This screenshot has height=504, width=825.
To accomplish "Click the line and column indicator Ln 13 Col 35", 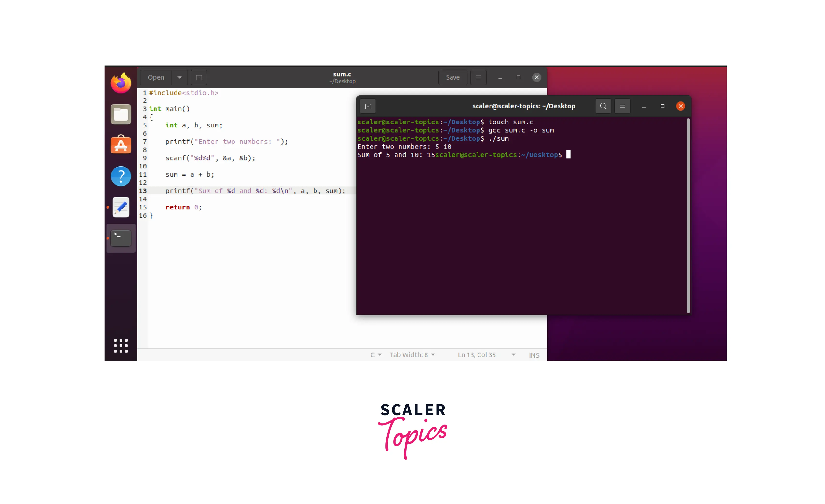I will coord(477,354).
